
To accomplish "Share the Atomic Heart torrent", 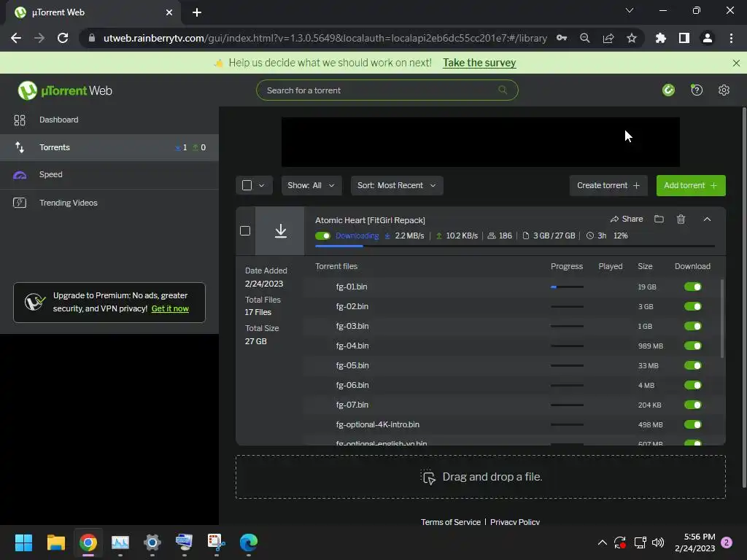I will pos(627,219).
